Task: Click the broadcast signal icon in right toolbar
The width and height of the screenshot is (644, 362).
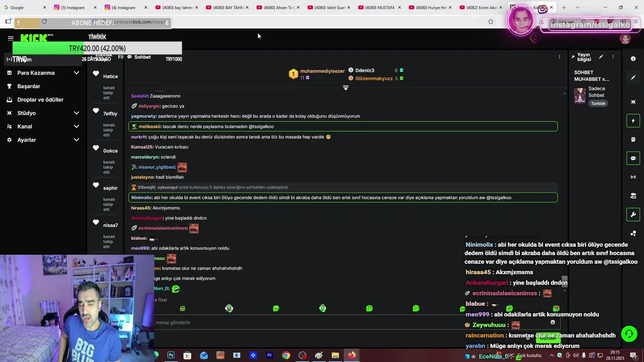Action: 633,177
